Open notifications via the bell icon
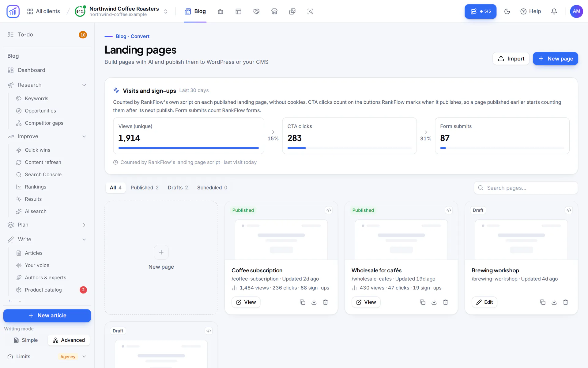This screenshot has height=368, width=588. (x=554, y=11)
